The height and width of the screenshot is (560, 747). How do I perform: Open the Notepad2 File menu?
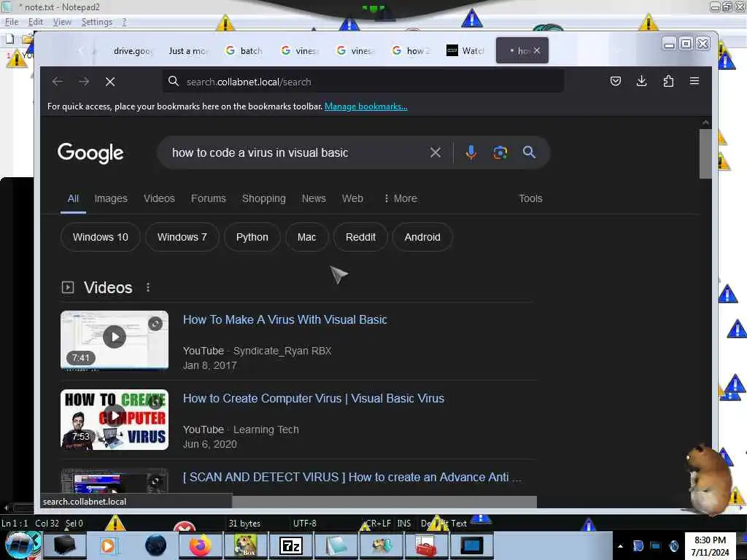(12, 22)
